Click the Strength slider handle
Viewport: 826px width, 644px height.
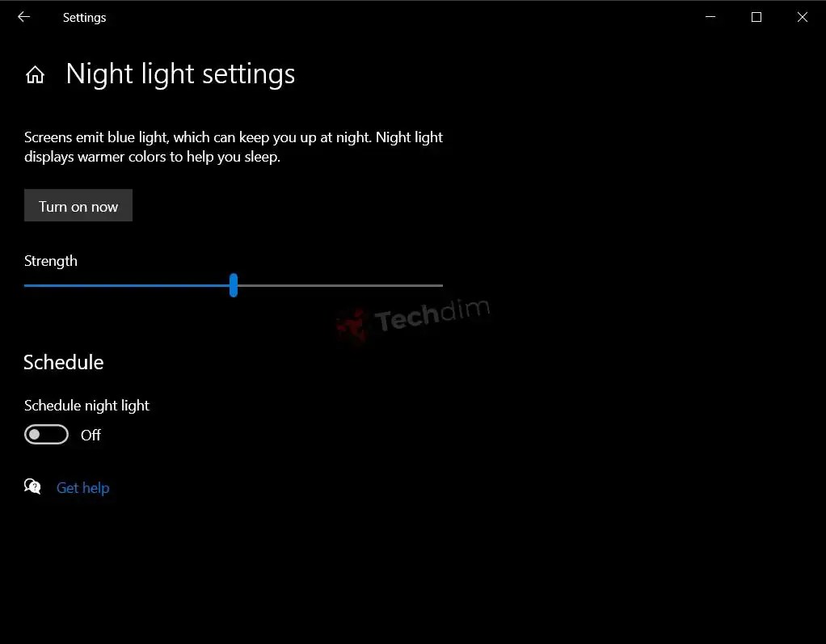[x=234, y=285]
